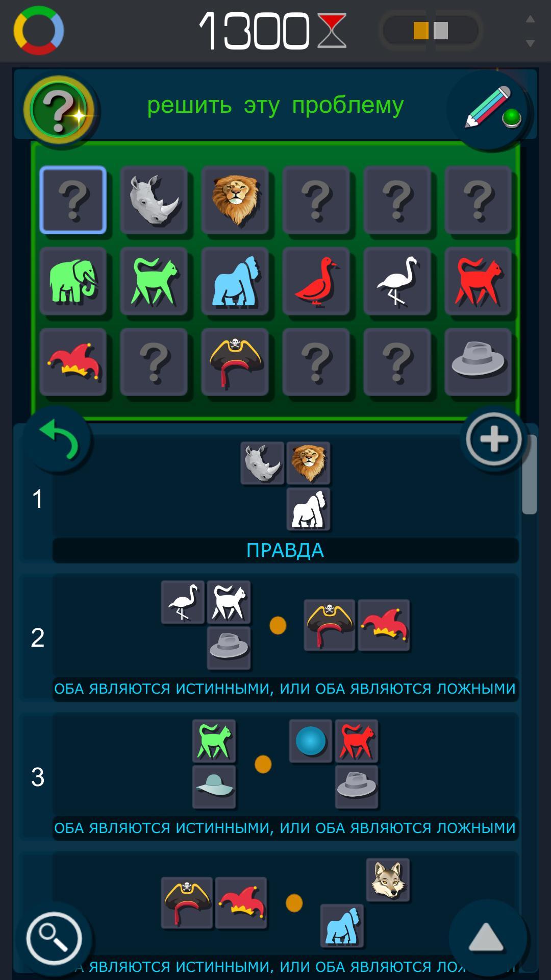Select the rhino tile in the grid
Image resolution: width=551 pixels, height=980 pixels.
coord(154,200)
